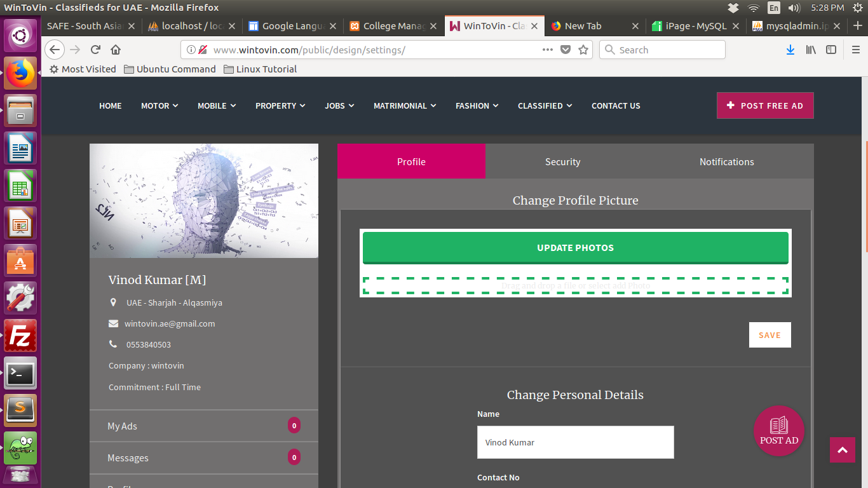Click the profile banner picture
Screen dimensions: 868x488
(x=204, y=201)
